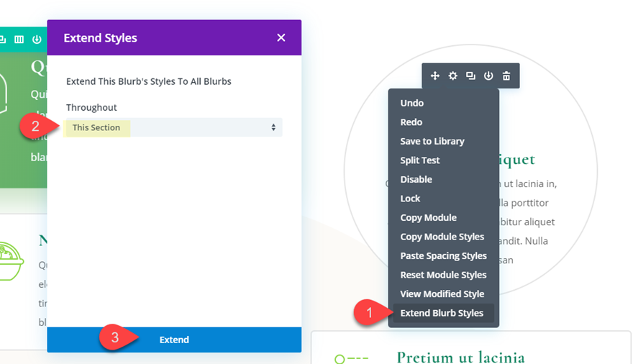Choose Copy Module Styles option
This screenshot has height=364, width=633.
[x=442, y=237]
